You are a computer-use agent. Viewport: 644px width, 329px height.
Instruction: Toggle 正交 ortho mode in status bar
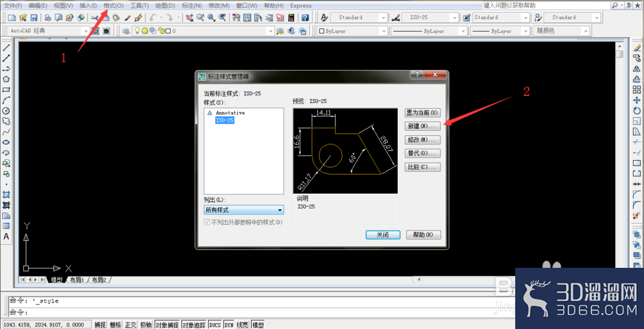pos(131,325)
